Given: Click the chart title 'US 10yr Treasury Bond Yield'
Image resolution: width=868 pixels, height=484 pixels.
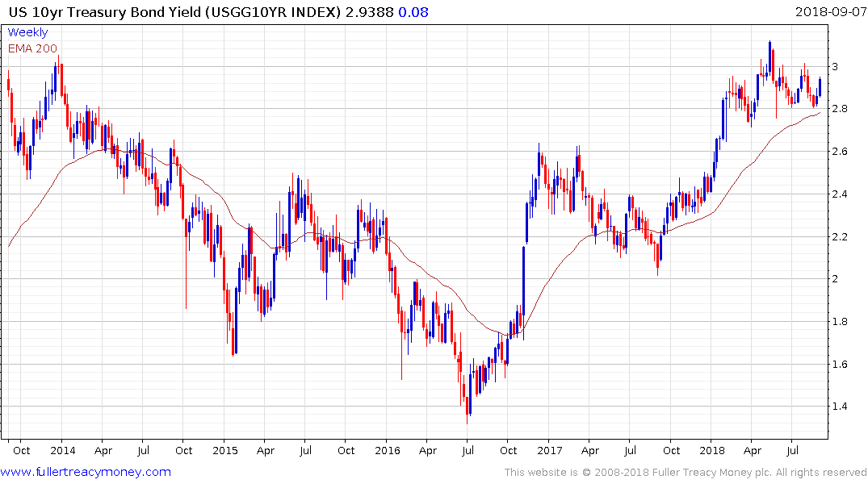Looking at the screenshot, I should click(105, 12).
